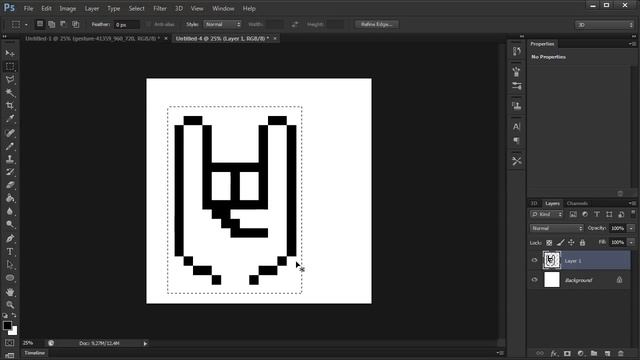Select the History Brush tool

10,172
